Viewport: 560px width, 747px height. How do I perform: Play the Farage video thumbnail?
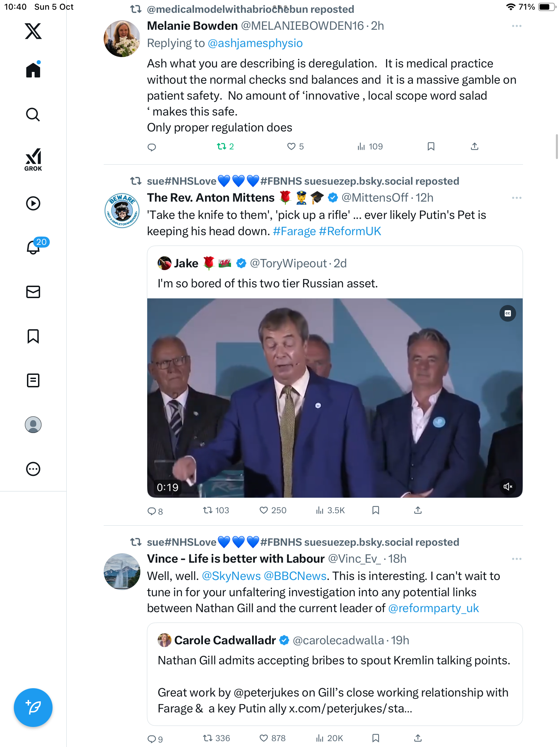335,398
